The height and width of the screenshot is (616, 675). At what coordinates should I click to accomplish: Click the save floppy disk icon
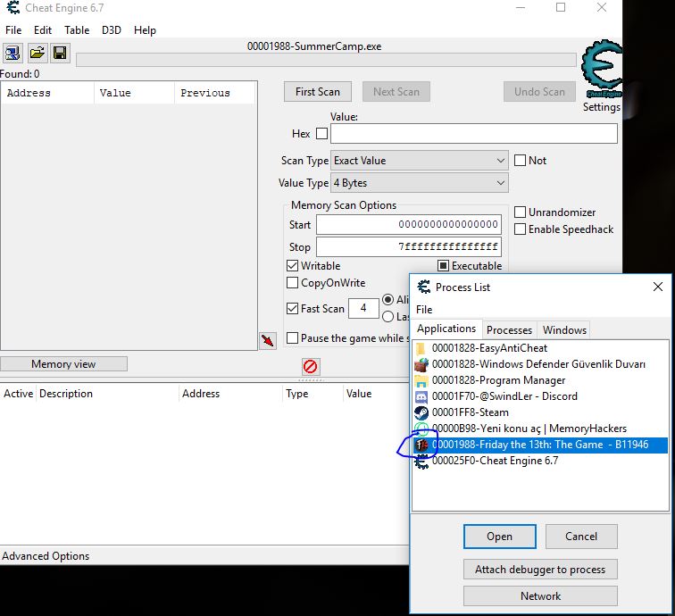pos(60,53)
